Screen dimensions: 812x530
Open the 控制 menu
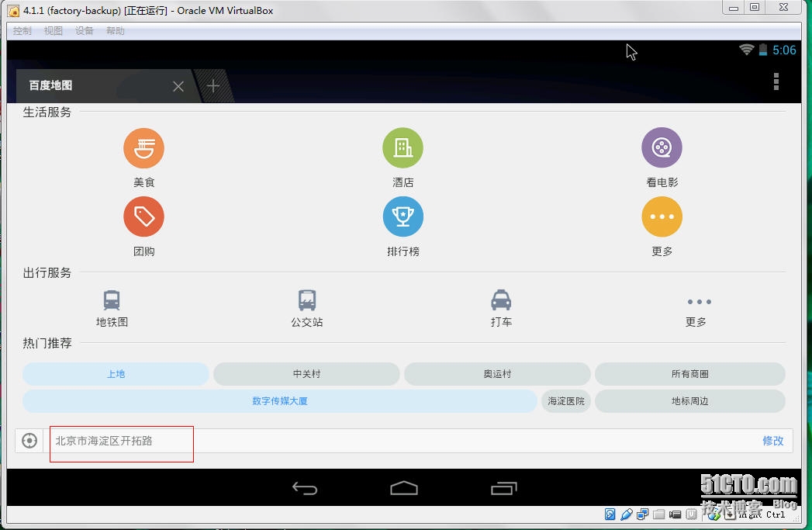[22, 31]
